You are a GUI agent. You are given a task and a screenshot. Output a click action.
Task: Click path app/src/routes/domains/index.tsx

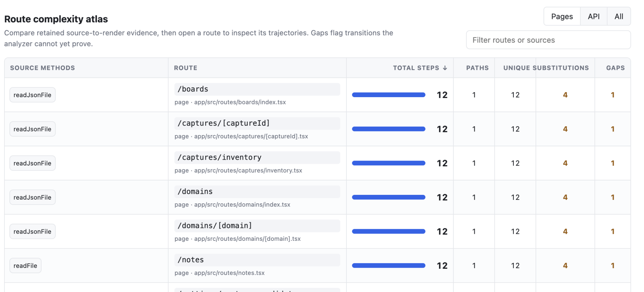pyautogui.click(x=242, y=205)
